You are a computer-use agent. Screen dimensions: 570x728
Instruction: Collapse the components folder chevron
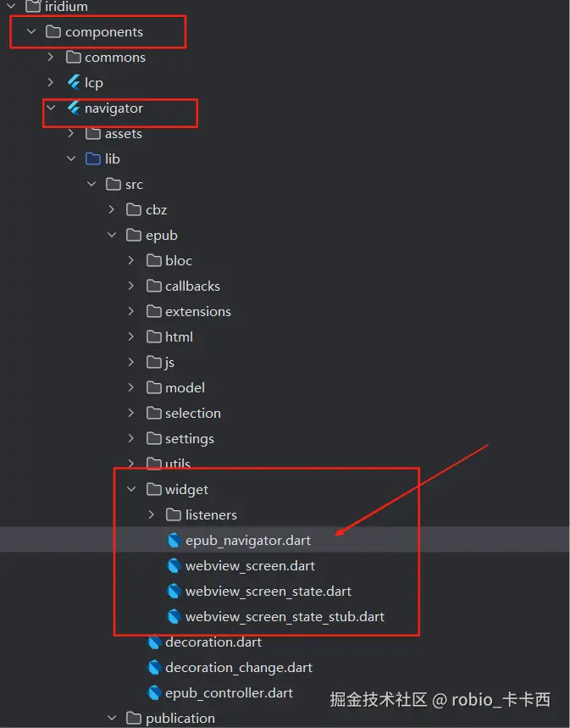click(x=31, y=31)
